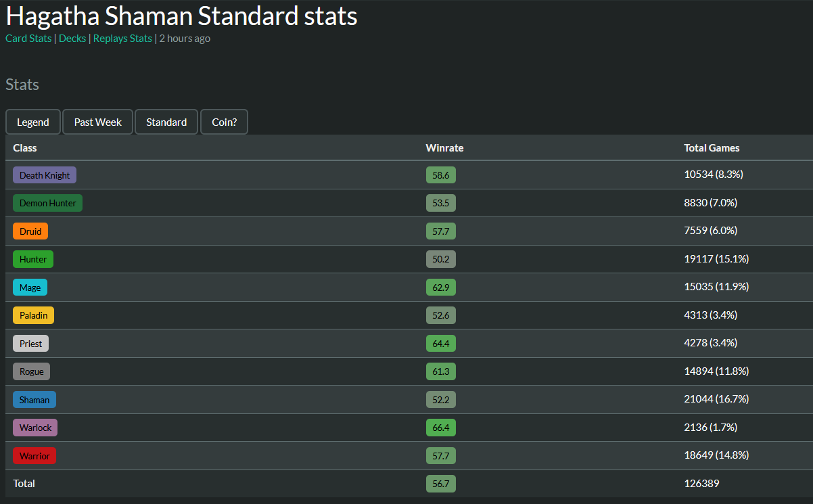Click the Hagatha Shaman Standard stats title
This screenshot has height=504, width=813.
coord(182,16)
